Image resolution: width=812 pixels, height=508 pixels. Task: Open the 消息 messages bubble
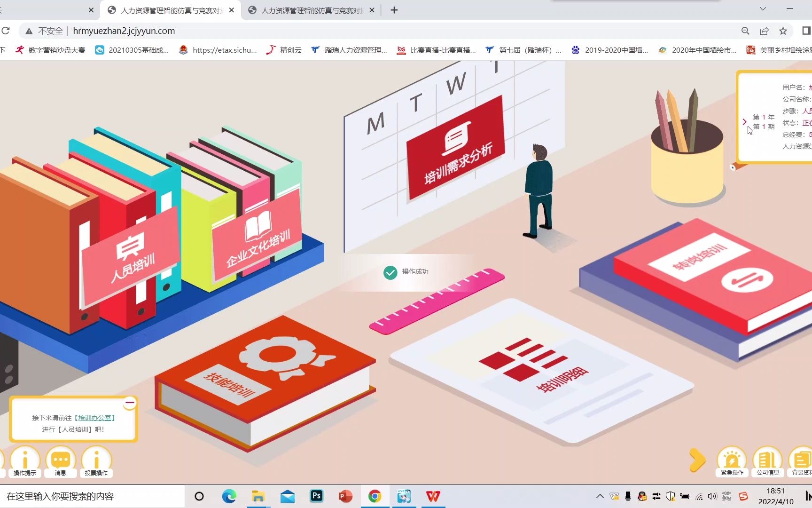pos(61,461)
